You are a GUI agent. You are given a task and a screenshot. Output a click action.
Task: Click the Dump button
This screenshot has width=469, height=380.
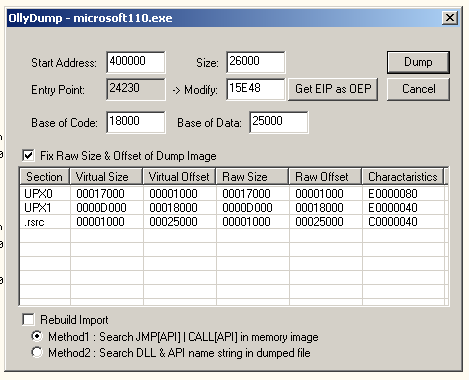coord(418,62)
